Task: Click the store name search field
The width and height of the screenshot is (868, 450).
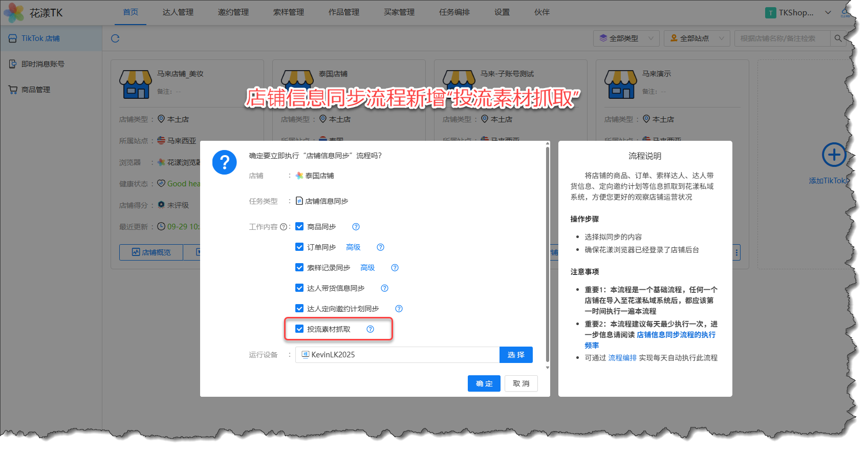Action: [782, 38]
